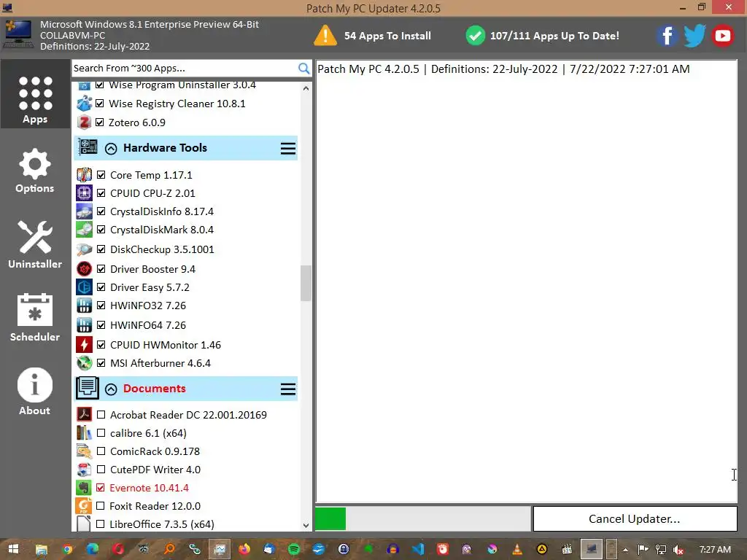Open Documents hamburger menu
The width and height of the screenshot is (747, 560).
coord(287,389)
